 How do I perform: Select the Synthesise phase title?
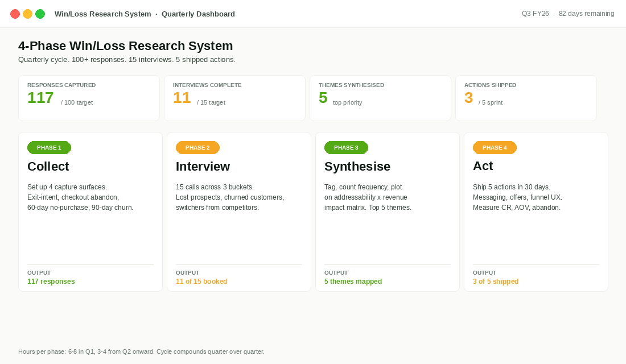click(x=357, y=167)
